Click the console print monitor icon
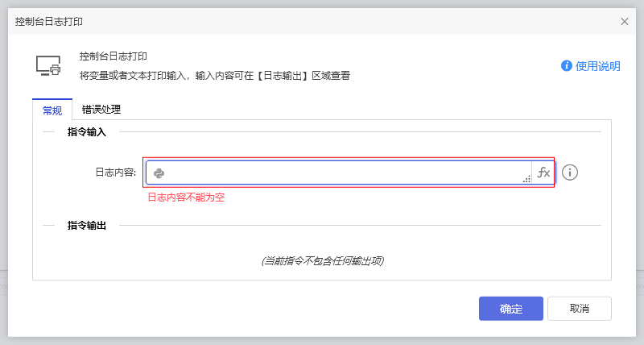644x345 pixels. (x=48, y=66)
